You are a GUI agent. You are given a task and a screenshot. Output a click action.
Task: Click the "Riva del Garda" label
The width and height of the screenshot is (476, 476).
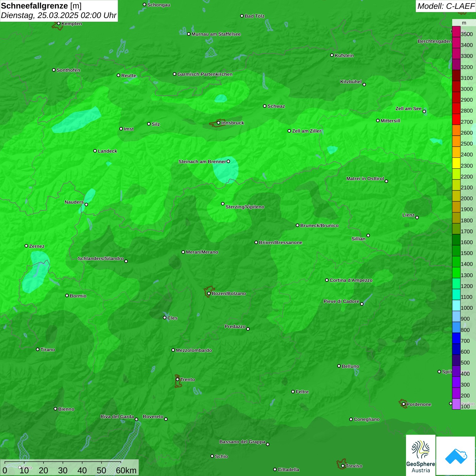point(117,417)
